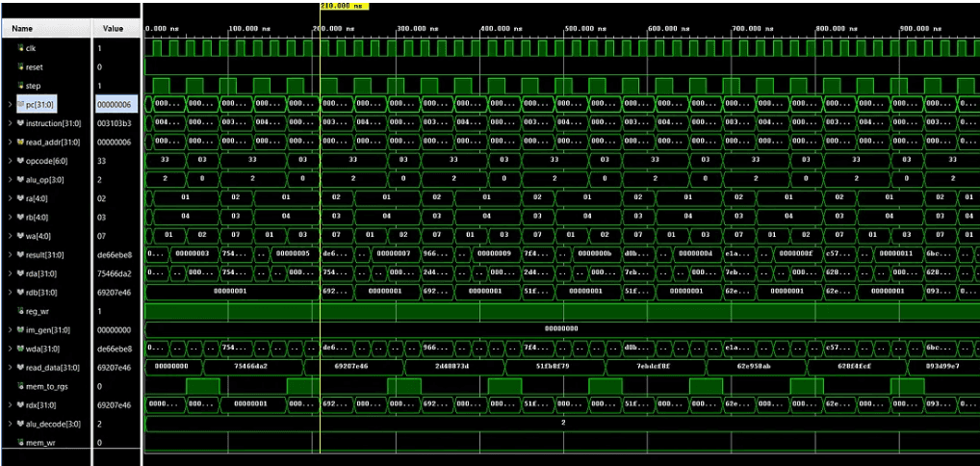Click the read_addr[31:0] bus icon

(x=20, y=142)
